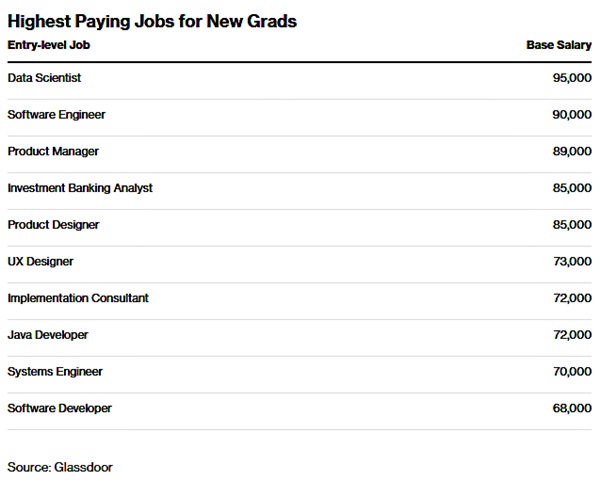
Task: Click the 90,000 salary figure
Action: (572, 115)
